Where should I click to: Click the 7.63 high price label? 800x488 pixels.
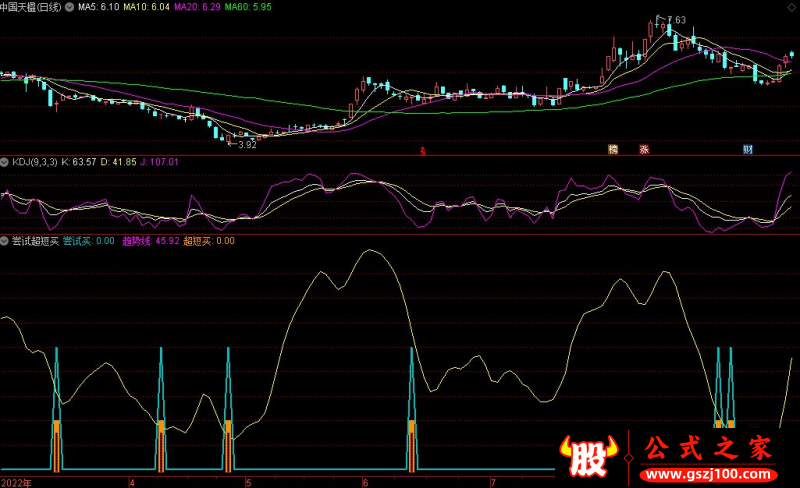click(675, 20)
